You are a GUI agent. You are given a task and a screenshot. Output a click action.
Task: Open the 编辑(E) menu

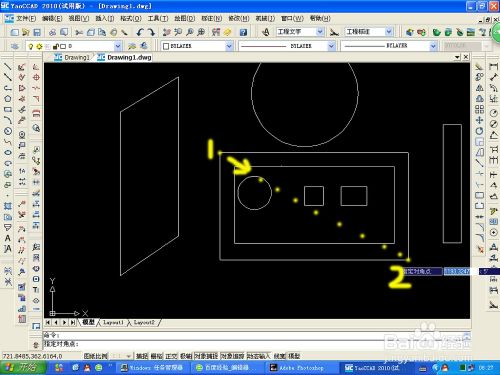[x=52, y=18]
